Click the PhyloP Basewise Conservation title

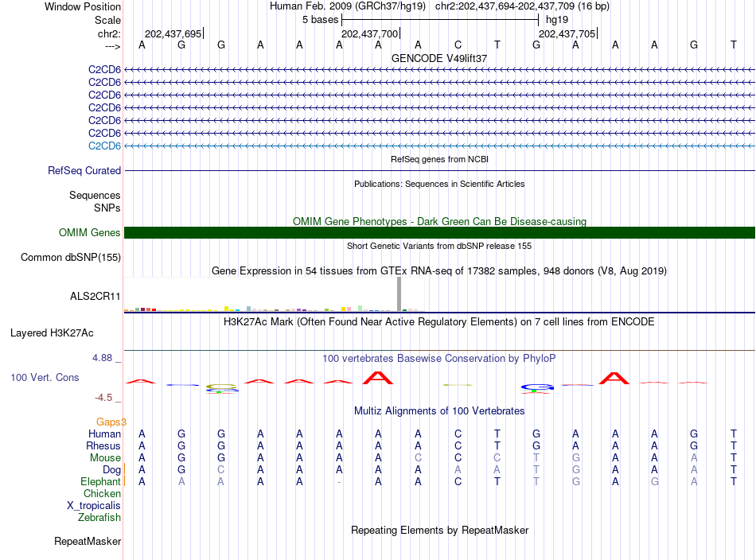tap(439, 358)
